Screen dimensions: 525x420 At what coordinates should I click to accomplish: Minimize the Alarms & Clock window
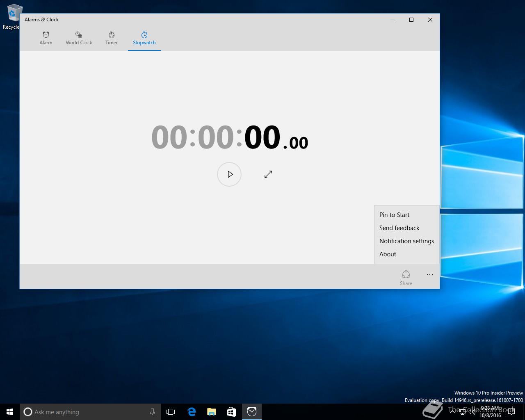coord(393,20)
